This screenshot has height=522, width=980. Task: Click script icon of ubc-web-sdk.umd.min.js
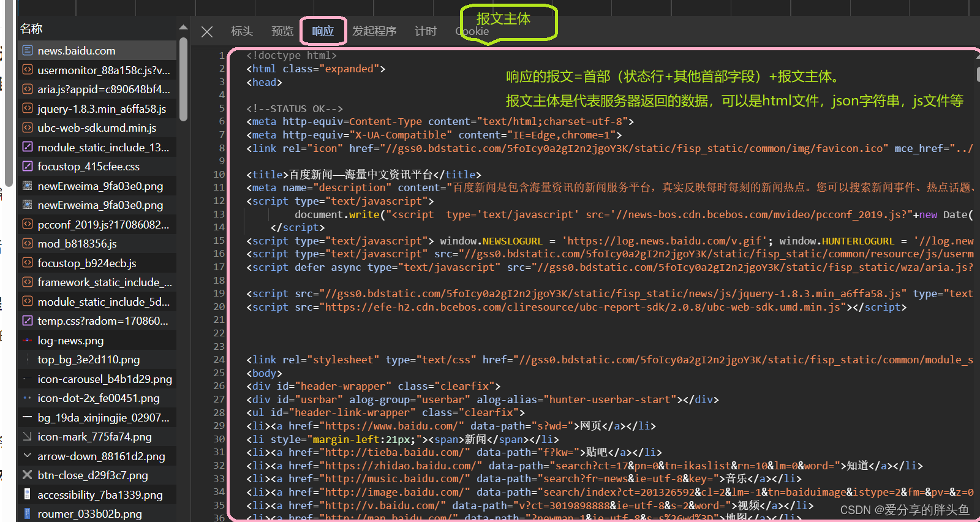click(x=27, y=127)
